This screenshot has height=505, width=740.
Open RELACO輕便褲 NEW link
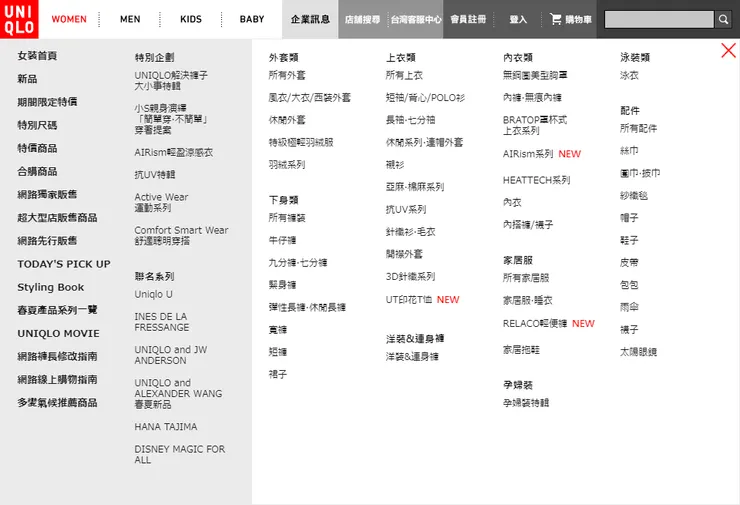pyautogui.click(x=549, y=323)
